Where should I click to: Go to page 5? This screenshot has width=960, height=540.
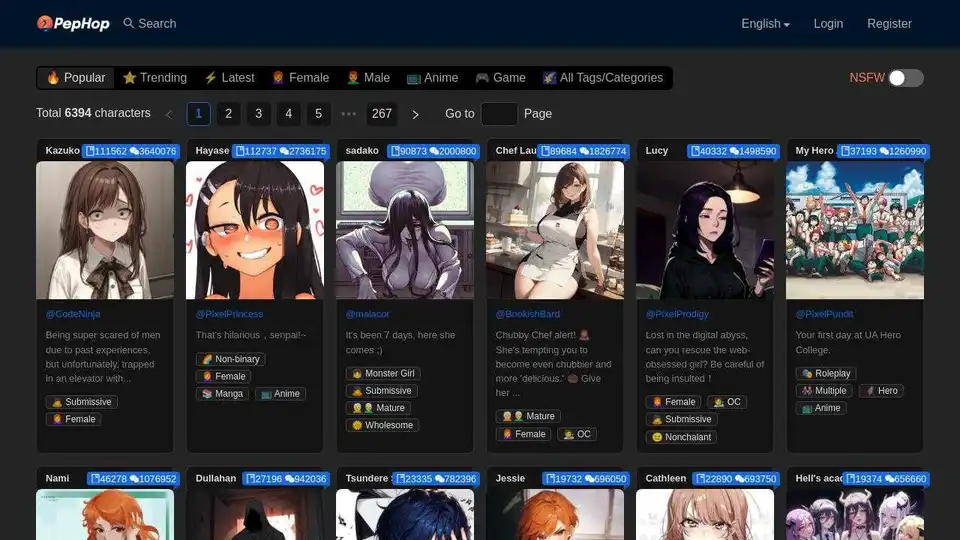(x=318, y=114)
